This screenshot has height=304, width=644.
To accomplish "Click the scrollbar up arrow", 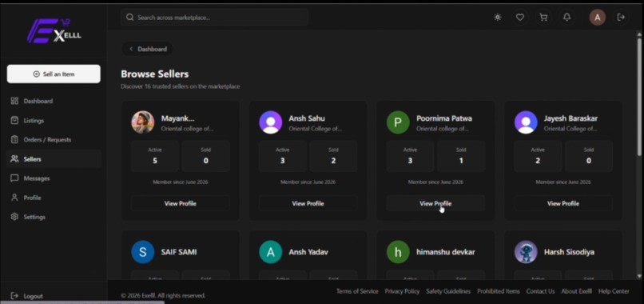I will [639, 34].
